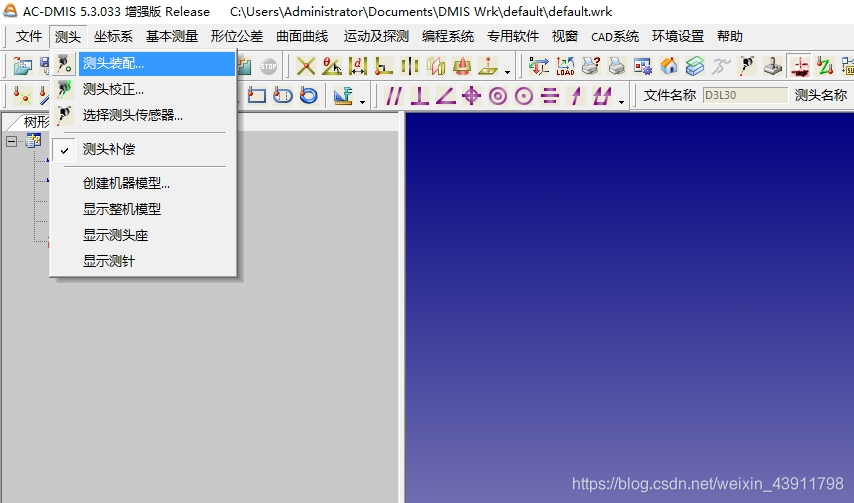This screenshot has width=854, height=503.
Task: Choose 创建机器模型... menu entry
Action: point(144,183)
